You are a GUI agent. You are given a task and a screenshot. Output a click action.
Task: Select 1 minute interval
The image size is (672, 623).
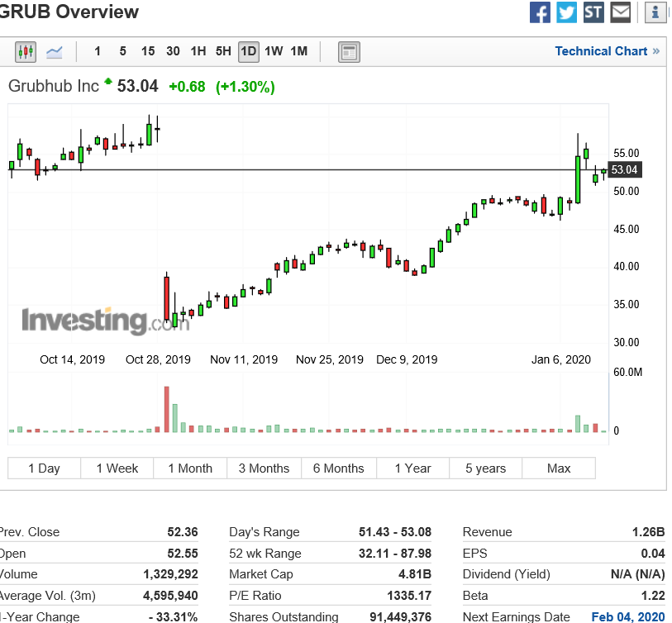tap(98, 51)
